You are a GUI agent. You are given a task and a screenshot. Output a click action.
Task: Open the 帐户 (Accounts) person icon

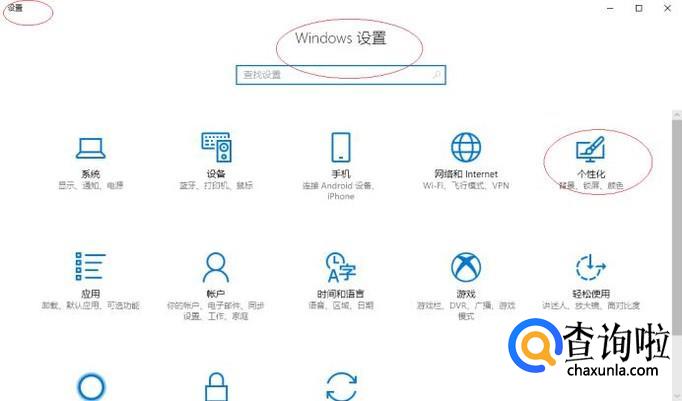click(216, 267)
